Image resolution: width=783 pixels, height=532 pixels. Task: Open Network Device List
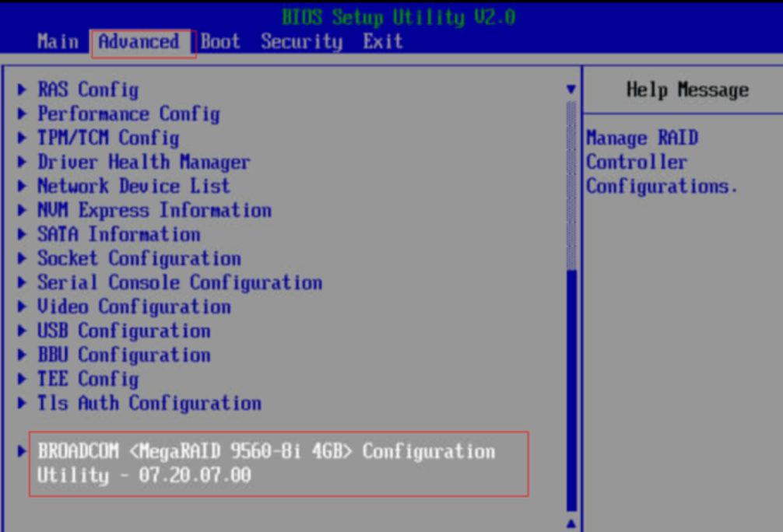pos(134,186)
